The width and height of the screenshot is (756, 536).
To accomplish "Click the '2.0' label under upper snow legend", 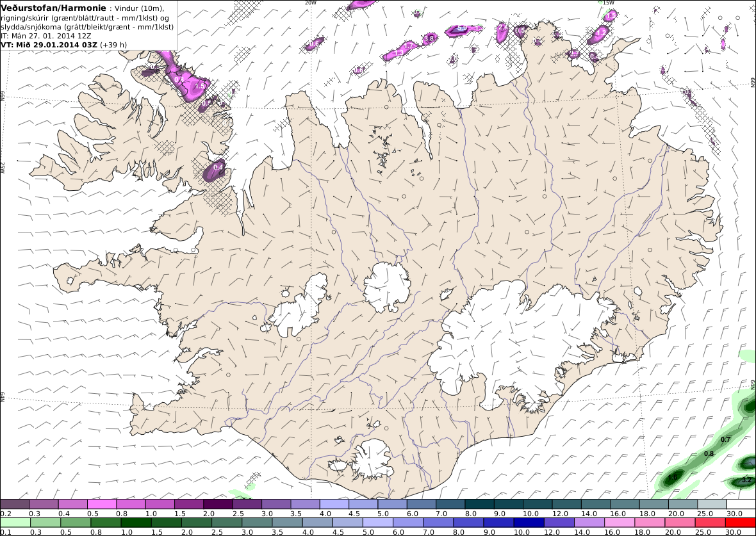I will coord(210,514).
